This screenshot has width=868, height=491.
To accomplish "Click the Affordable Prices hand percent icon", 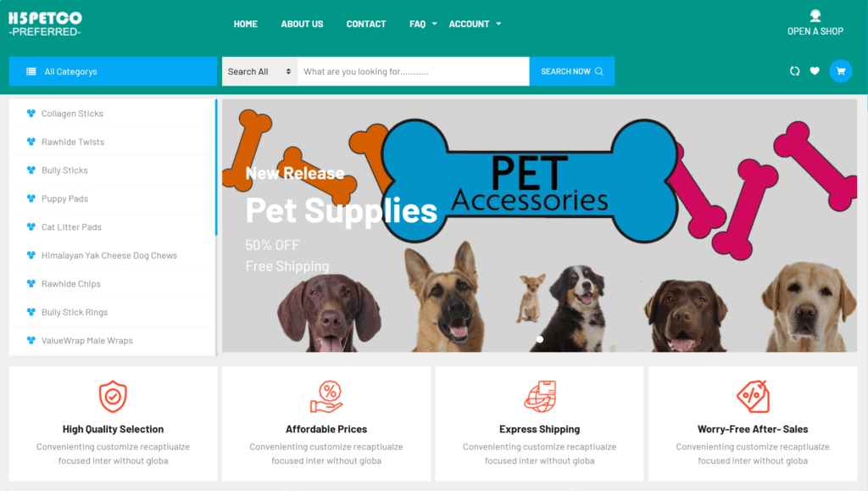I will pos(326,396).
